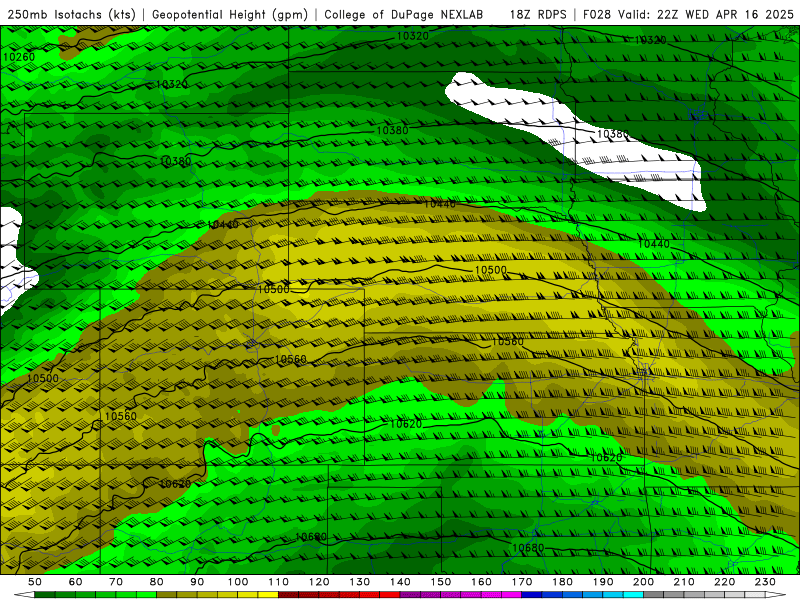
Task: Pick the magenta segment of the color bar
Action: [x=511, y=594]
